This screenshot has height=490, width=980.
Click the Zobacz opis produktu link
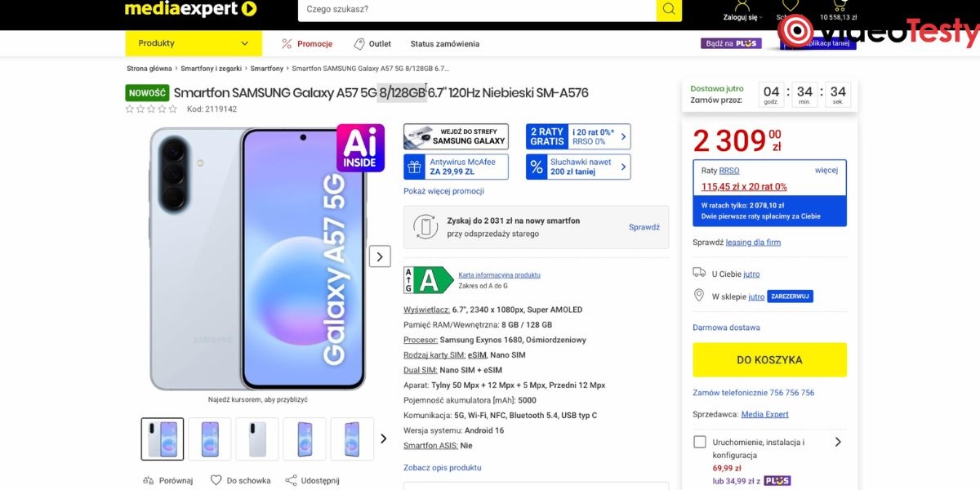(442, 468)
